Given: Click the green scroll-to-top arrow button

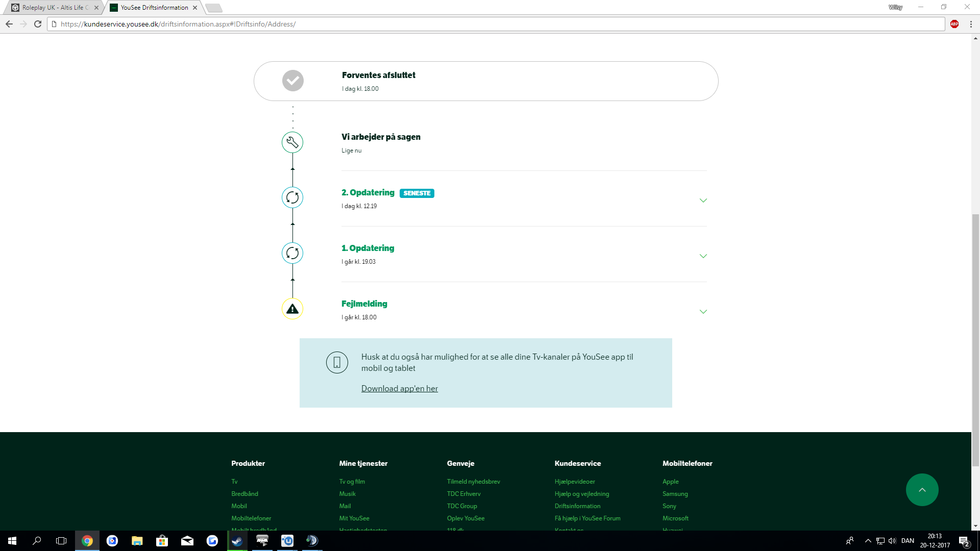Looking at the screenshot, I should tap(922, 490).
